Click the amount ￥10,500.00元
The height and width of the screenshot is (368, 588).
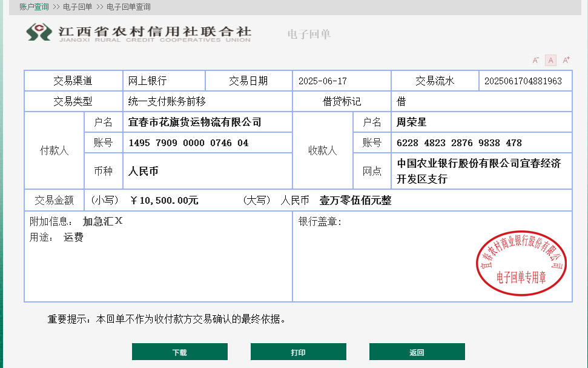(x=164, y=200)
